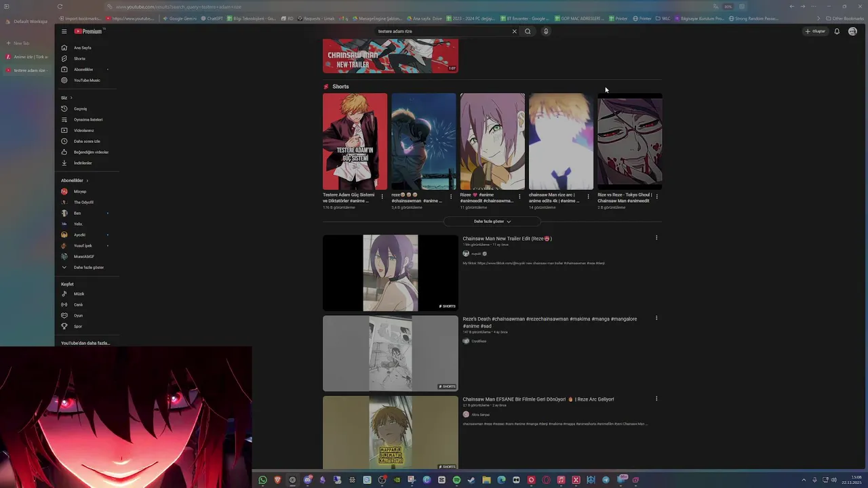Open YouTube notifications bell
868x488 pixels.
837,31
